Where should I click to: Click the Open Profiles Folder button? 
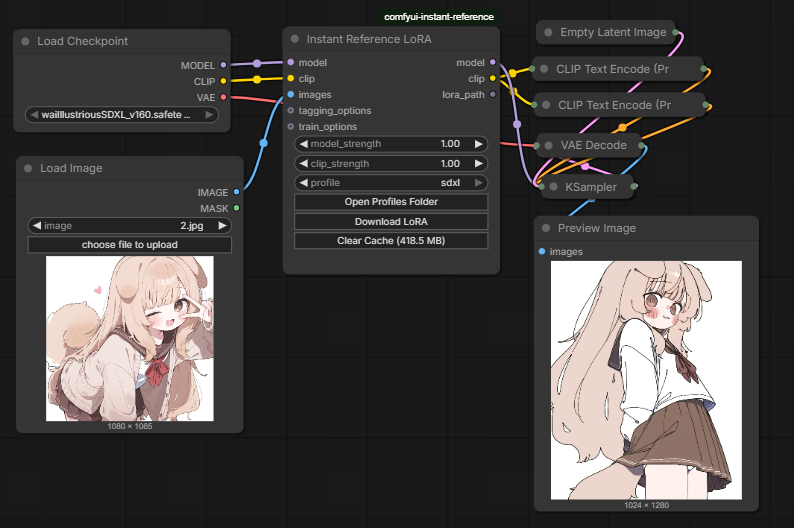(391, 202)
